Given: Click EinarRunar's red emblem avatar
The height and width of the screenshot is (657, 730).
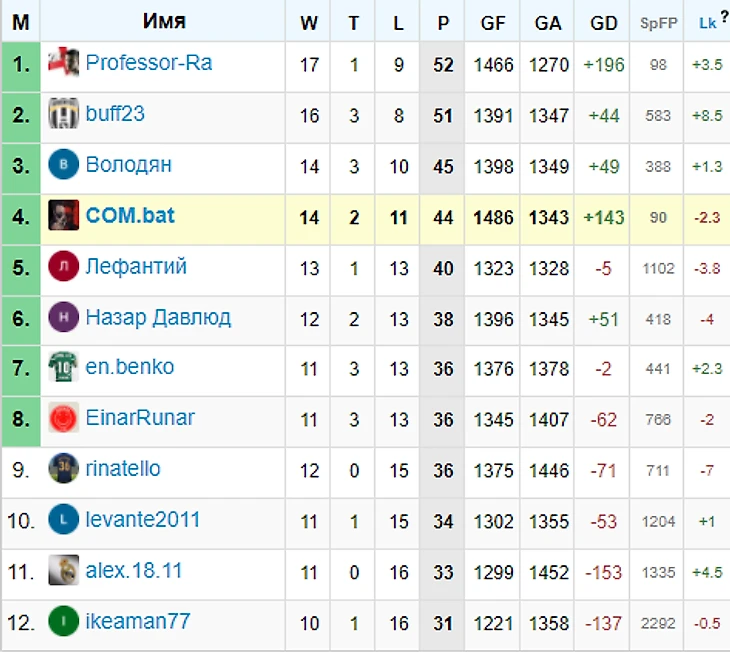Looking at the screenshot, I should 63,418.
